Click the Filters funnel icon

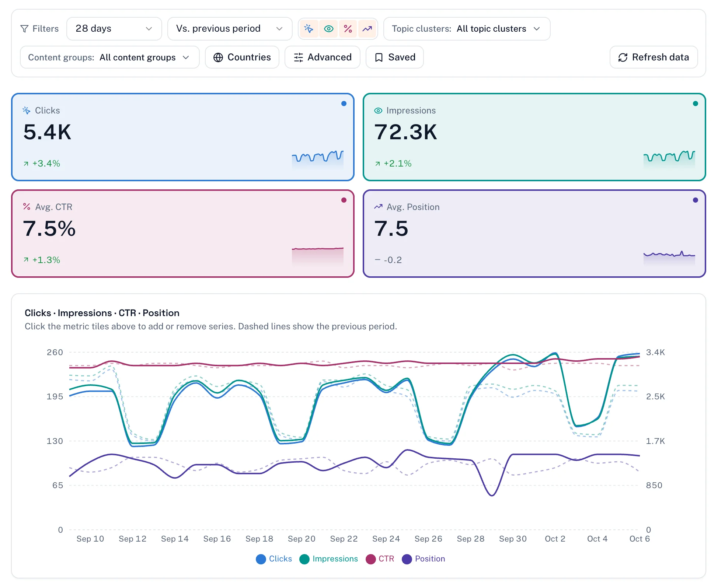(x=24, y=29)
